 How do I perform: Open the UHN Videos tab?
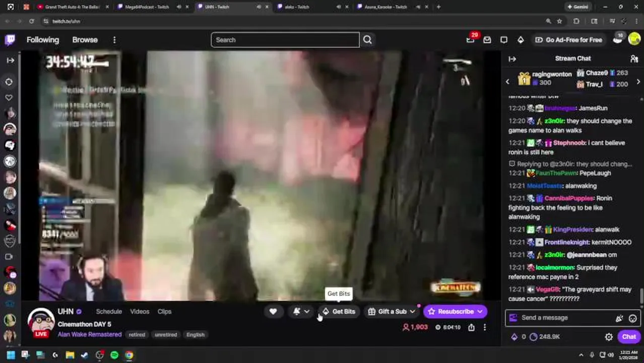(x=140, y=312)
